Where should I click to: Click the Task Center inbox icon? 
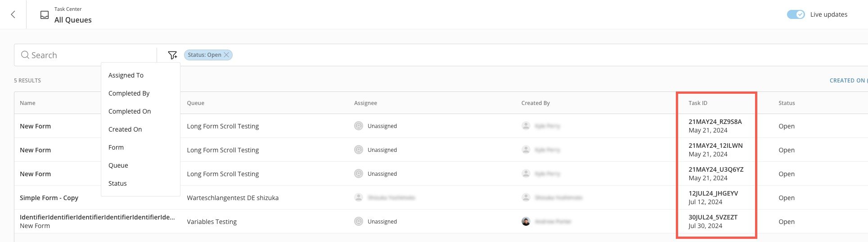pos(45,15)
